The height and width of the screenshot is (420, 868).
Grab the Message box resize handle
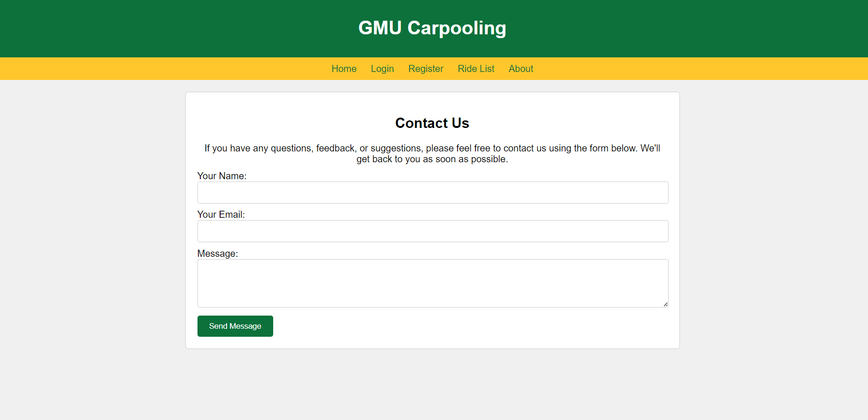665,304
